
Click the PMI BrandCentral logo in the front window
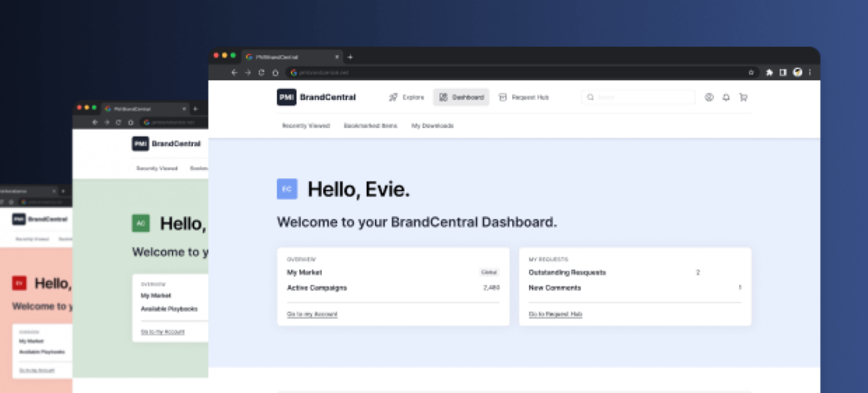coord(317,97)
